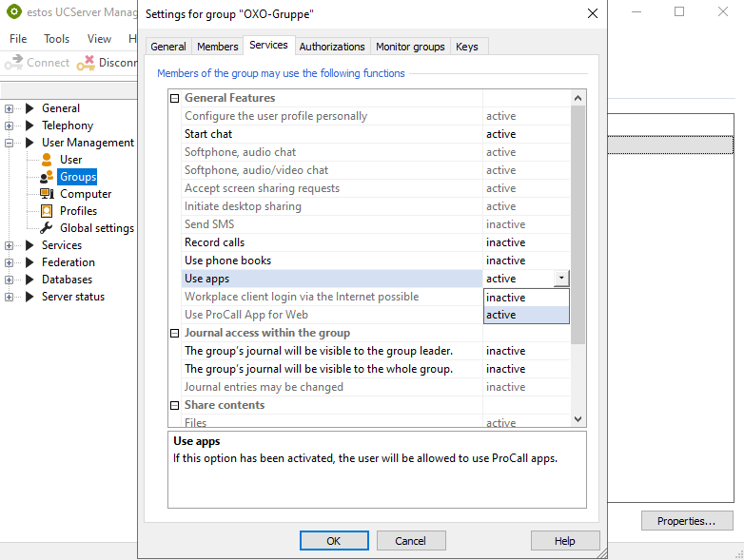Open the Use apps dropdown arrow
Screen dimensions: 744x560
point(561,279)
